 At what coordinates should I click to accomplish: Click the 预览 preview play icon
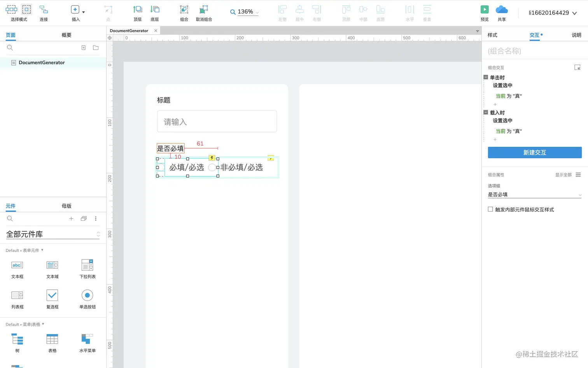click(x=485, y=9)
